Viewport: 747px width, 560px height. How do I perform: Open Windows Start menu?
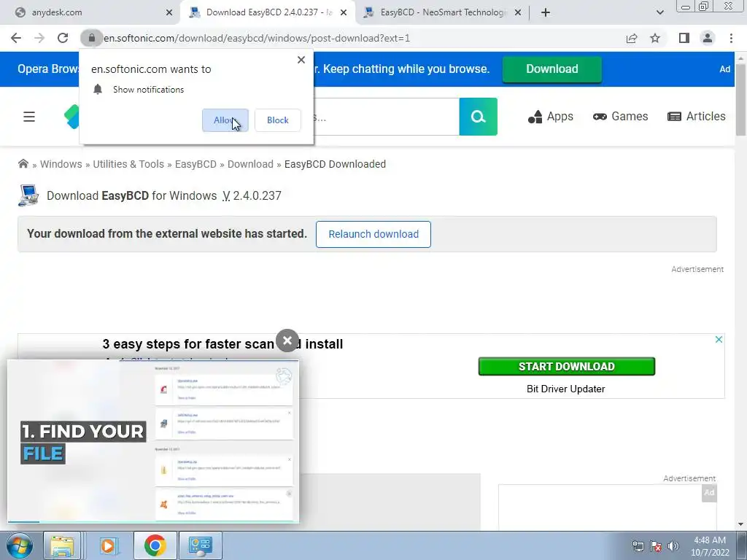[x=20, y=545]
